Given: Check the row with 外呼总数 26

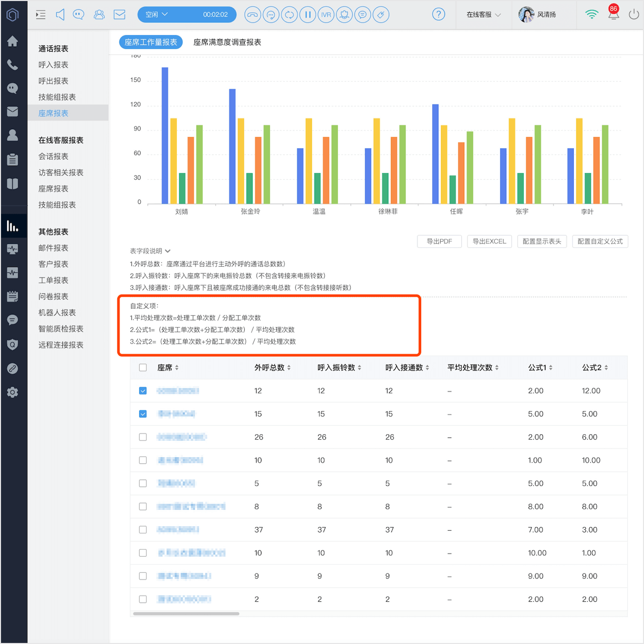Looking at the screenshot, I should 143,437.
